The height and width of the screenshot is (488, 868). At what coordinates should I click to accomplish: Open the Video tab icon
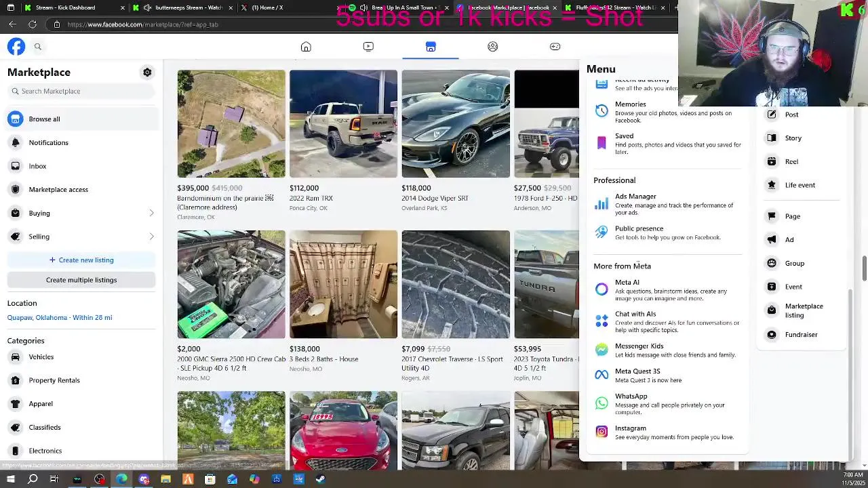click(368, 46)
